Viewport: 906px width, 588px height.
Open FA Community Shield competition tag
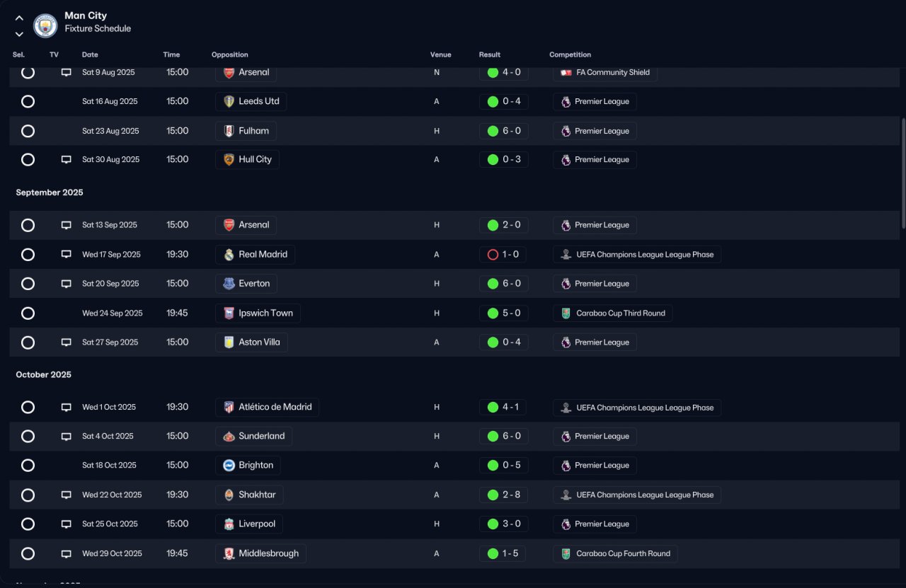(x=605, y=72)
